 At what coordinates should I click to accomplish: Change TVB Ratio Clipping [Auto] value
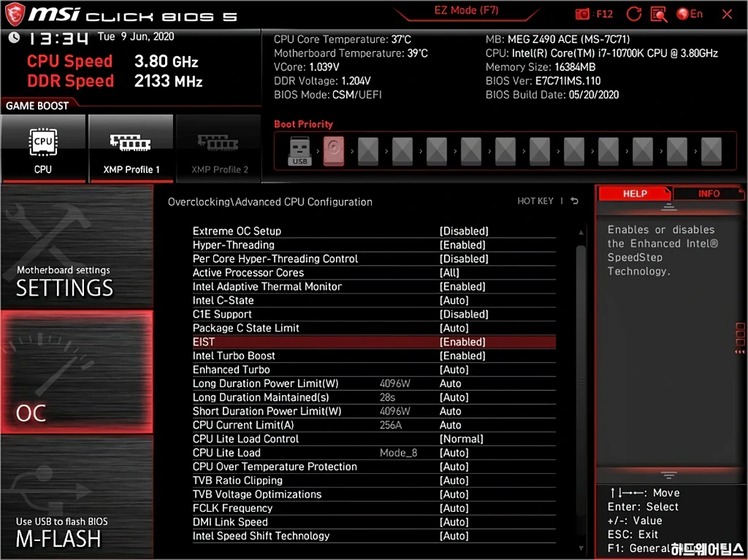(x=454, y=480)
